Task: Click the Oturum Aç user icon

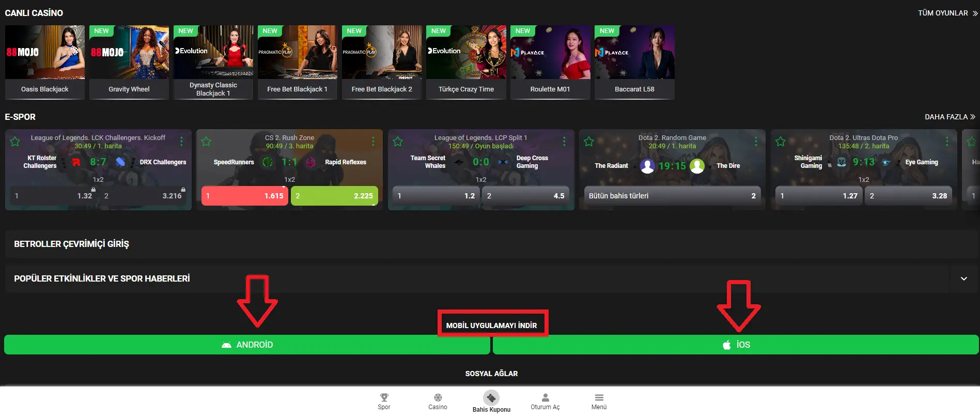Action: [545, 398]
